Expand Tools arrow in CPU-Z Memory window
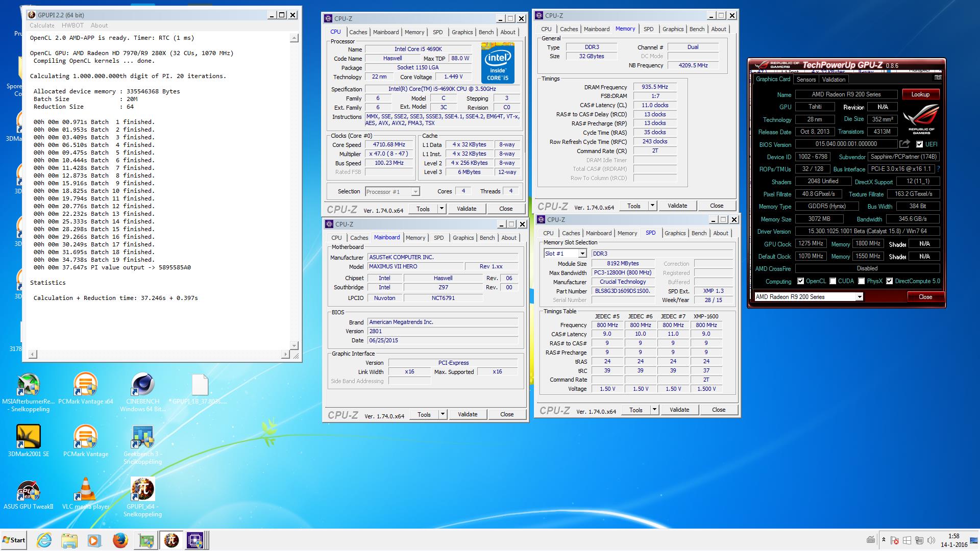The height and width of the screenshot is (551, 980). pyautogui.click(x=652, y=206)
